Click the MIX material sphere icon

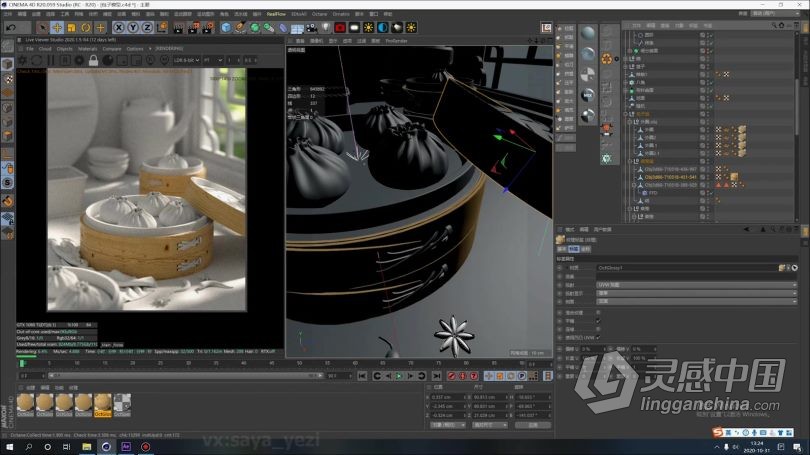point(587,95)
